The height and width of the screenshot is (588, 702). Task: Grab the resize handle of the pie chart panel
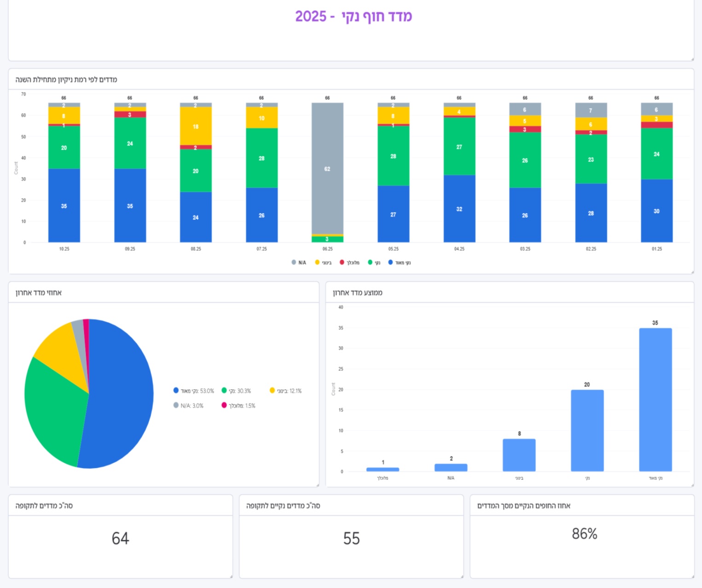[x=318, y=485]
